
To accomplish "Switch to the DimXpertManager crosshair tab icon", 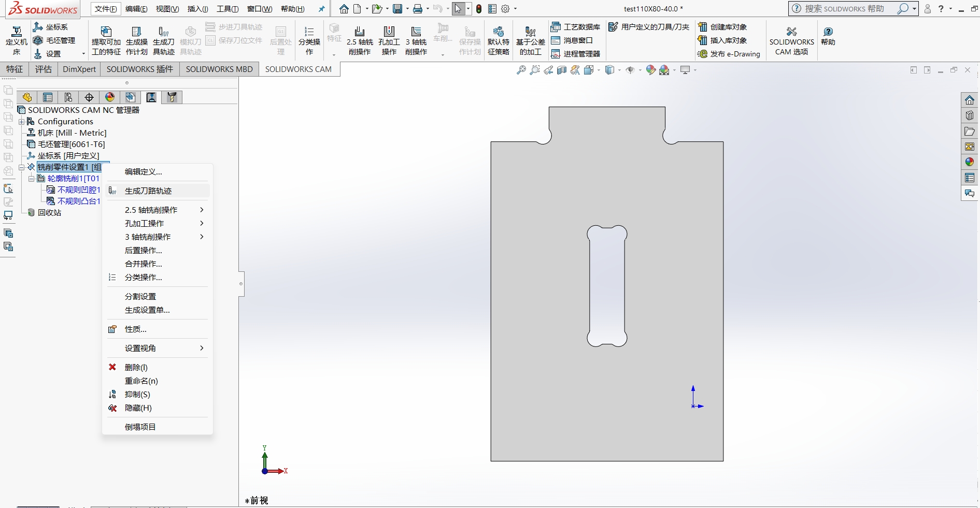I will pyautogui.click(x=89, y=97).
